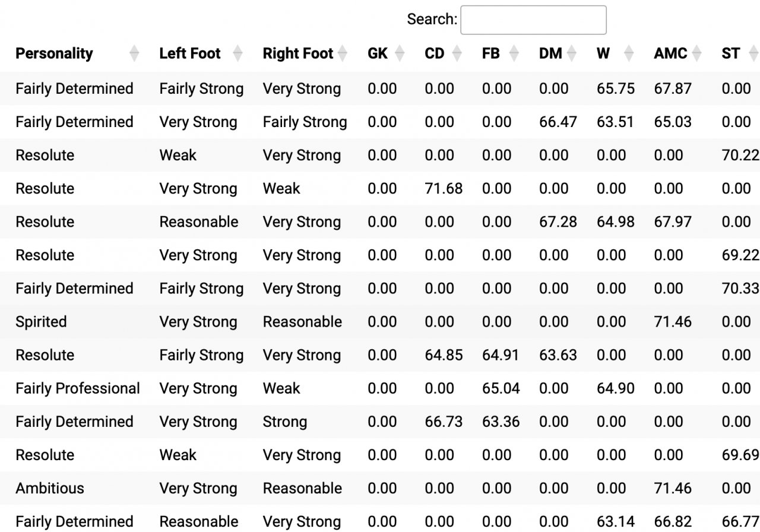Screen dimensions: 760x532
Task: Click the W column header
Action: tap(604, 53)
